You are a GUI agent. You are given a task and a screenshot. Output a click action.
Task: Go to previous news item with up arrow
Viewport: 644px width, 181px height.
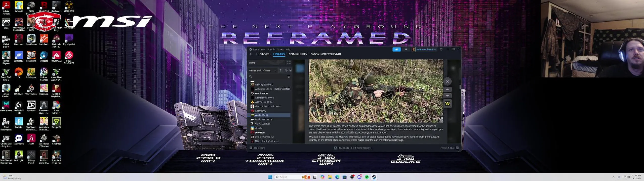[447, 89]
